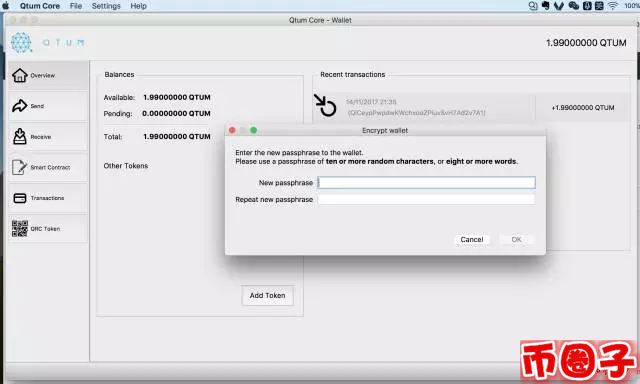Click the Total 1.99000000 QTUM value

click(x=177, y=136)
